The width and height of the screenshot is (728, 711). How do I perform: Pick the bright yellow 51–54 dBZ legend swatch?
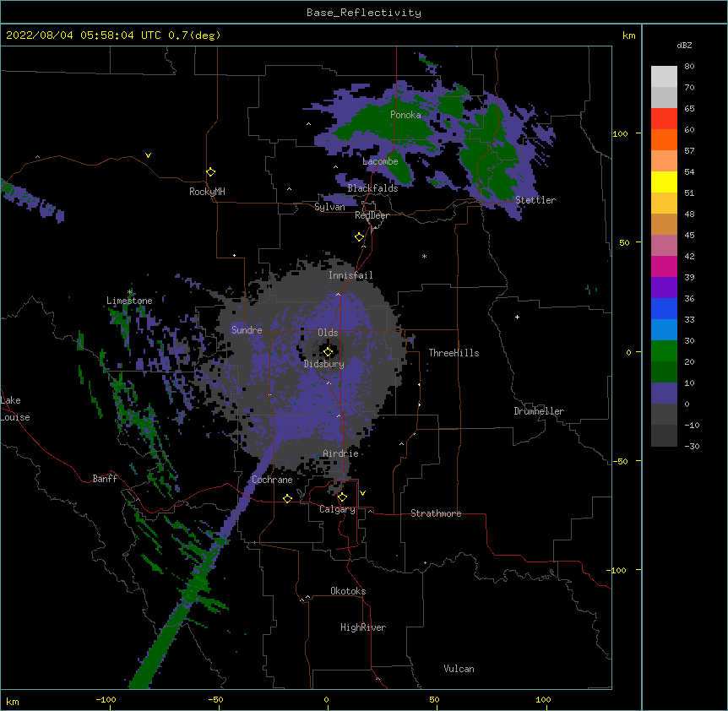[664, 182]
